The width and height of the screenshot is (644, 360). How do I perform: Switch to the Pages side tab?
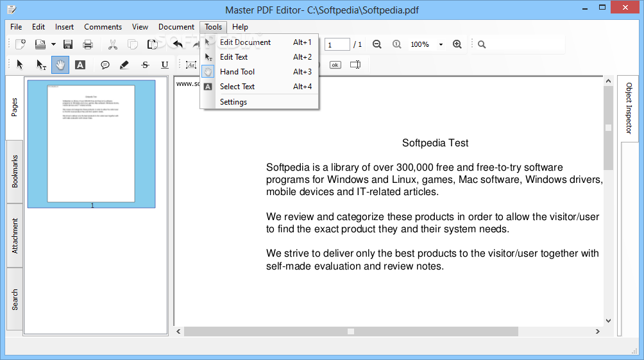[14, 107]
